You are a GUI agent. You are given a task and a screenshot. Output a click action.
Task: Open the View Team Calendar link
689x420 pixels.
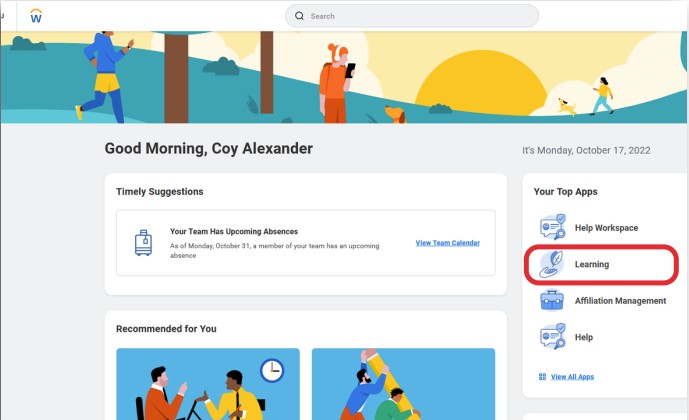[447, 243]
